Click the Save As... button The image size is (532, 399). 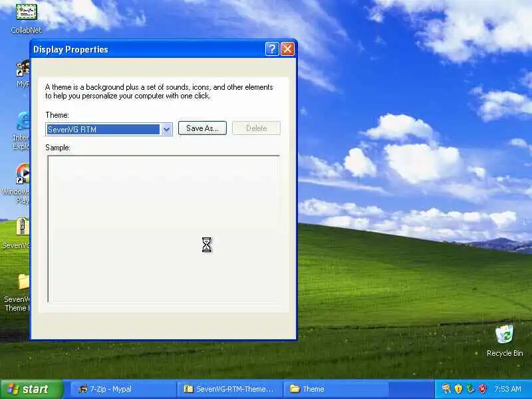coord(202,128)
